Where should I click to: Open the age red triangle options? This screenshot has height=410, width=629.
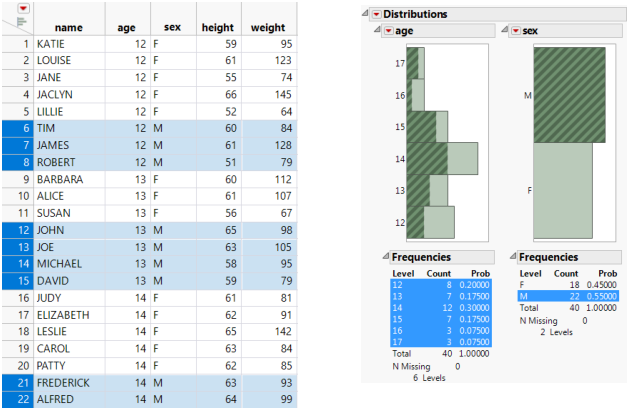[x=388, y=31]
